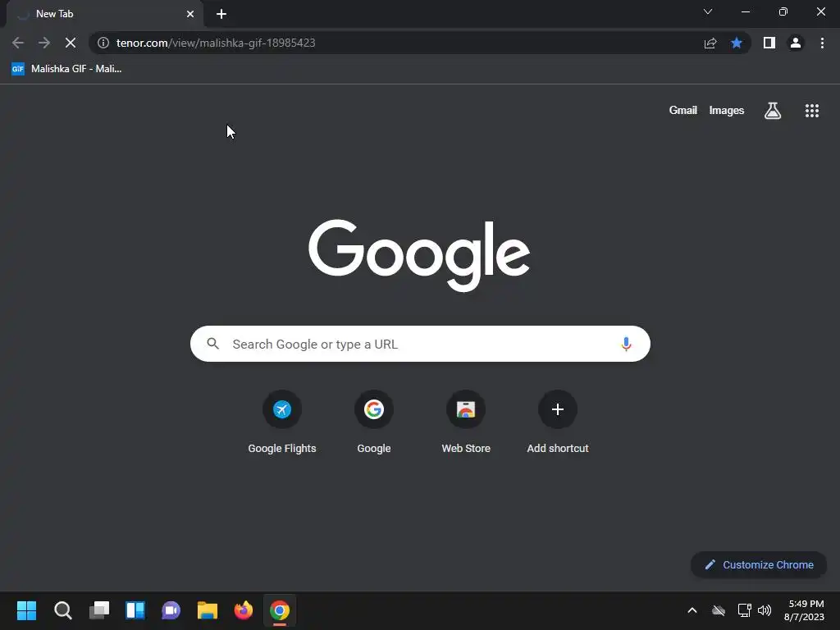Launch Firefox from taskbar
This screenshot has width=840, height=630.
[243, 610]
